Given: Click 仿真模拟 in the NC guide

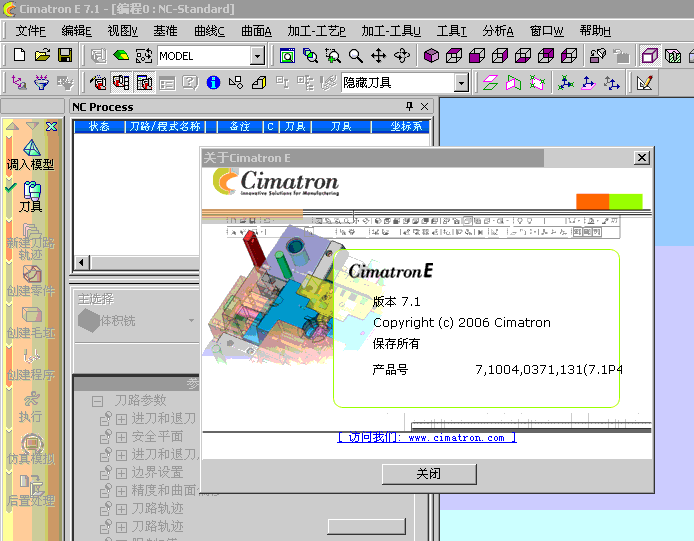Looking at the screenshot, I should click(x=31, y=449).
